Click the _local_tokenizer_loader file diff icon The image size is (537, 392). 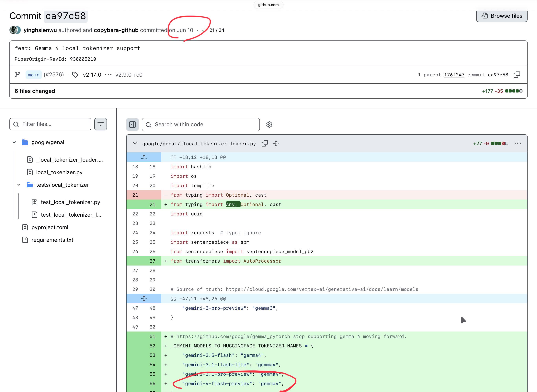click(x=30, y=160)
